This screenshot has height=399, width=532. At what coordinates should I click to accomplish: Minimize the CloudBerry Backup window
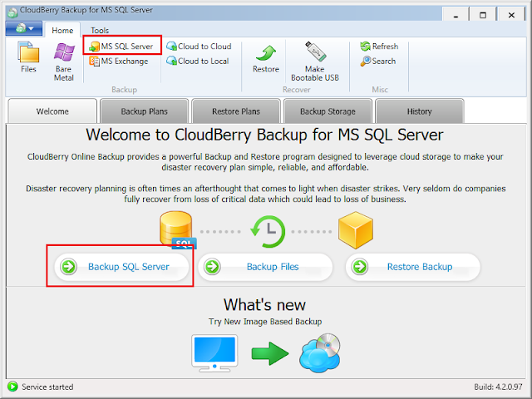pyautogui.click(x=456, y=15)
